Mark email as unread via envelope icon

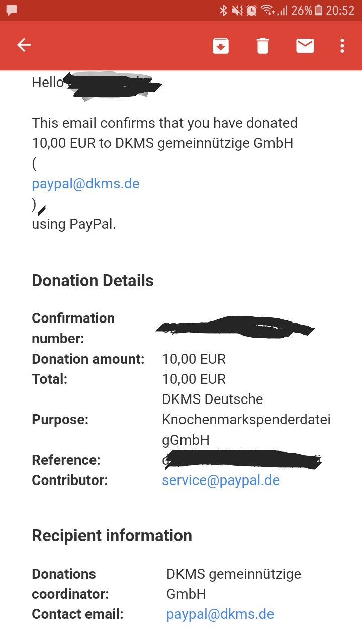305,46
